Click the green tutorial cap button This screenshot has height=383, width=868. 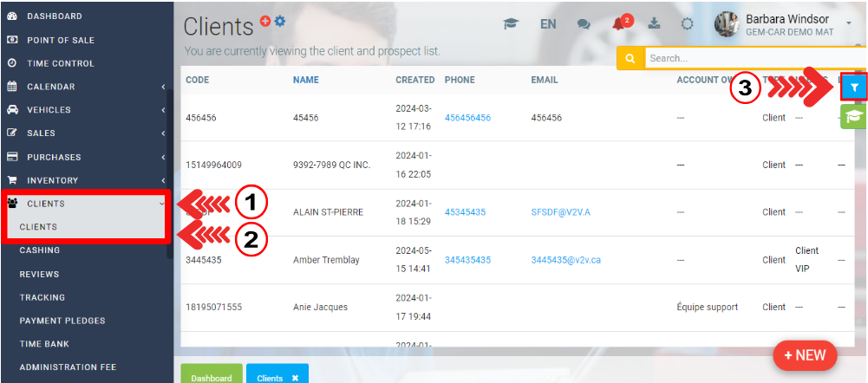pos(853,116)
